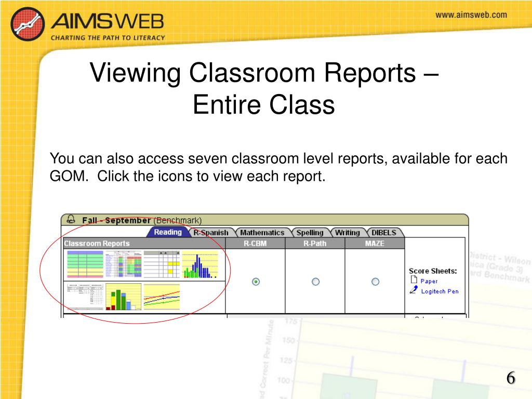
Task: Open the green bar chart report icon
Action: pos(124,297)
